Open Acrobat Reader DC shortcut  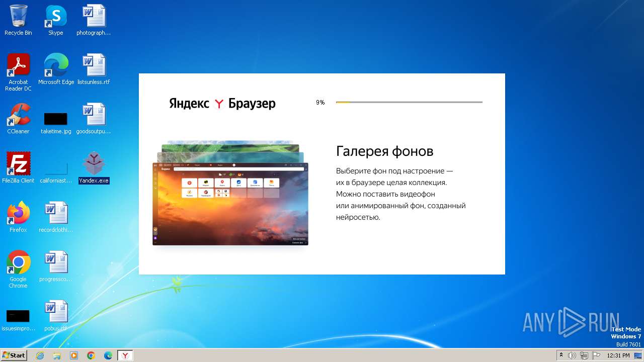coord(18,72)
